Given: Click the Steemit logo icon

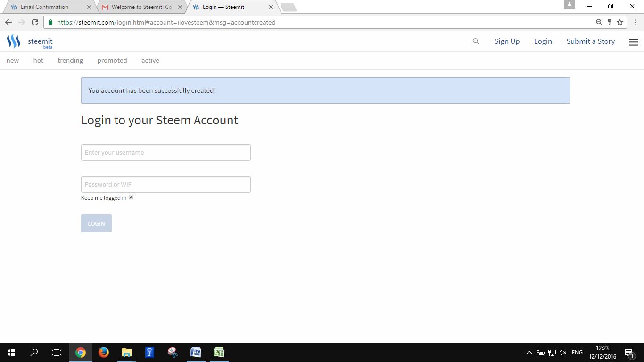Looking at the screenshot, I should tap(13, 41).
